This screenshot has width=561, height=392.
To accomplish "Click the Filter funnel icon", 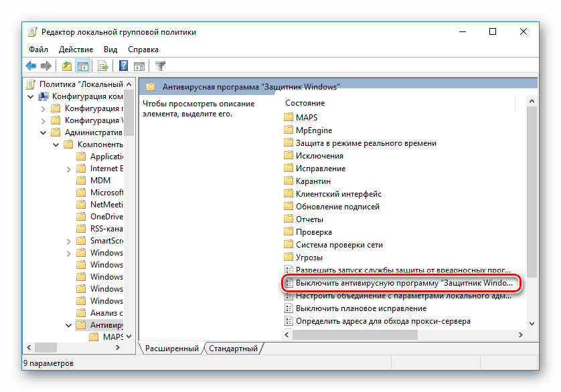I will [x=160, y=66].
